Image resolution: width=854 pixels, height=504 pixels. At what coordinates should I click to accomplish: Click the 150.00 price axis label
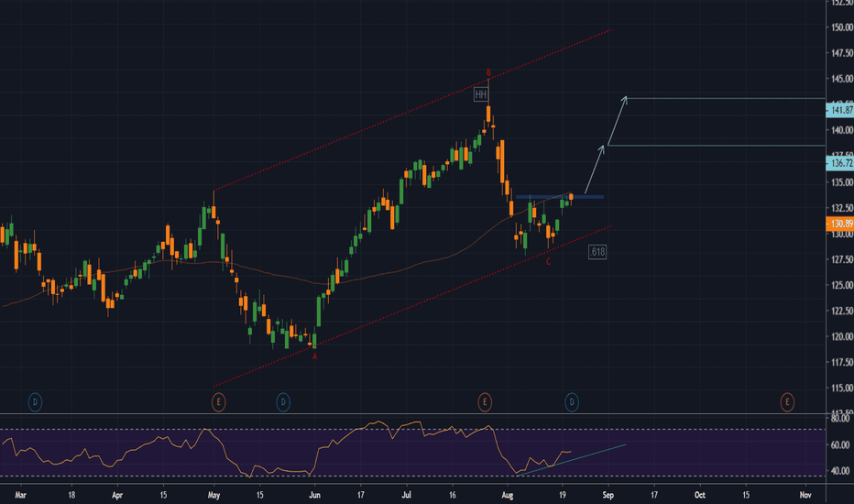point(842,27)
